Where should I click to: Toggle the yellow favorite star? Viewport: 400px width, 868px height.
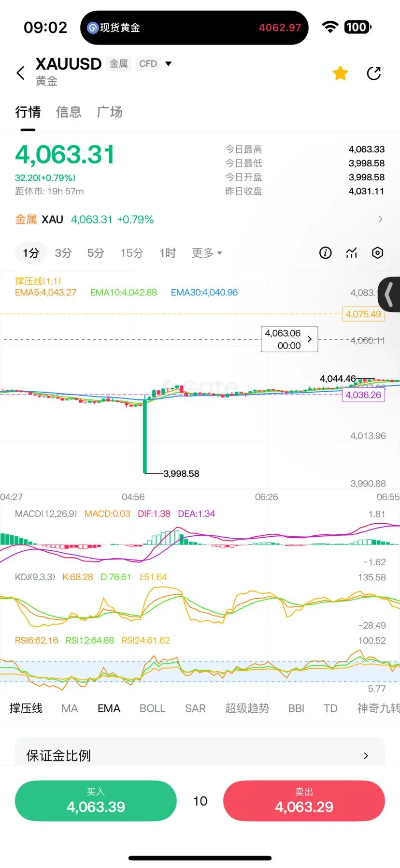[x=340, y=73]
